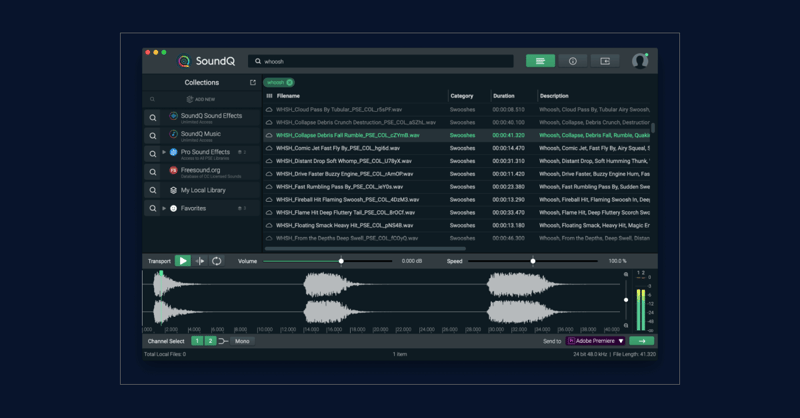
Task: Select WHSH_Drive Faster Buzzy Engine file row
Action: (x=458, y=174)
